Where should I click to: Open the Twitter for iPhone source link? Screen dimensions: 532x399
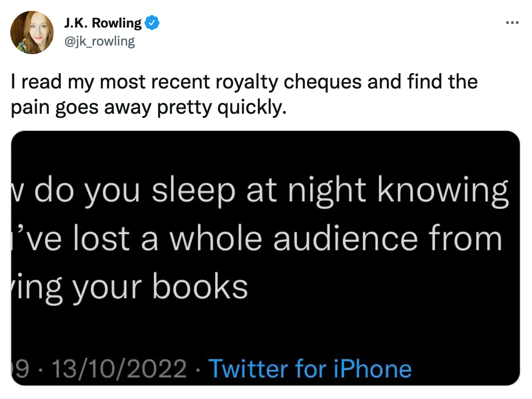point(310,368)
